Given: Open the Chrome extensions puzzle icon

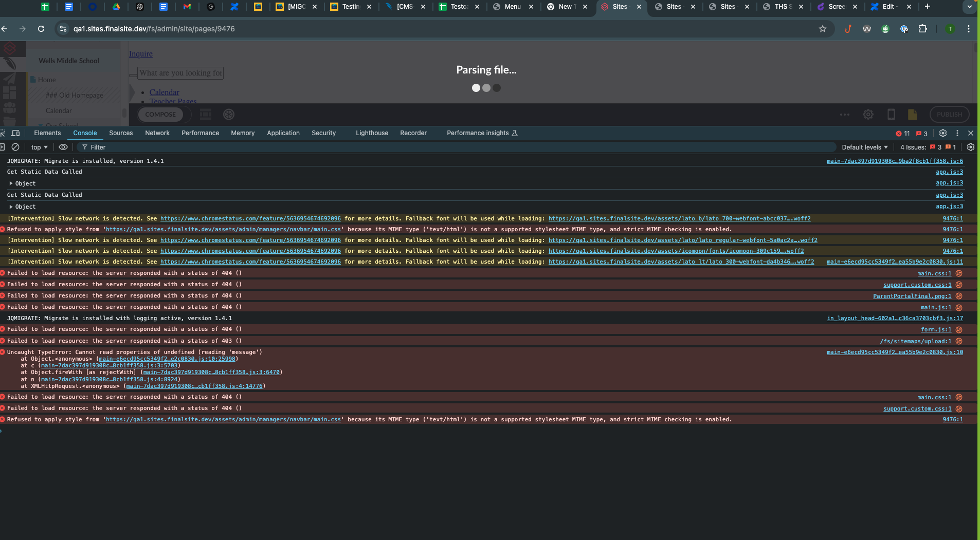Looking at the screenshot, I should (x=923, y=29).
